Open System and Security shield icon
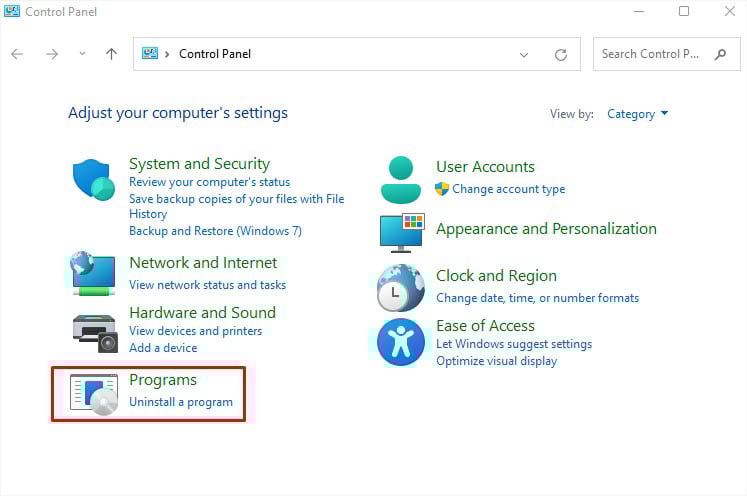Image resolution: width=747 pixels, height=496 pixels. (x=93, y=180)
